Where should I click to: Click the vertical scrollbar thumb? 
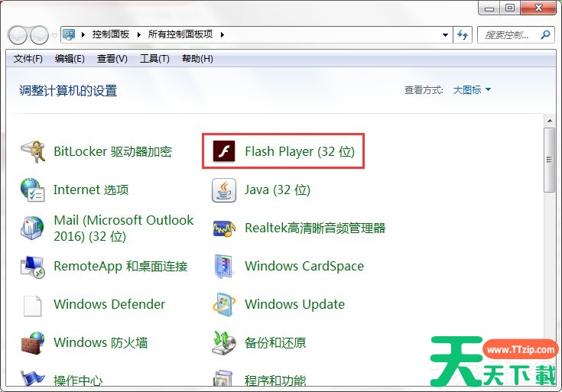(x=549, y=160)
